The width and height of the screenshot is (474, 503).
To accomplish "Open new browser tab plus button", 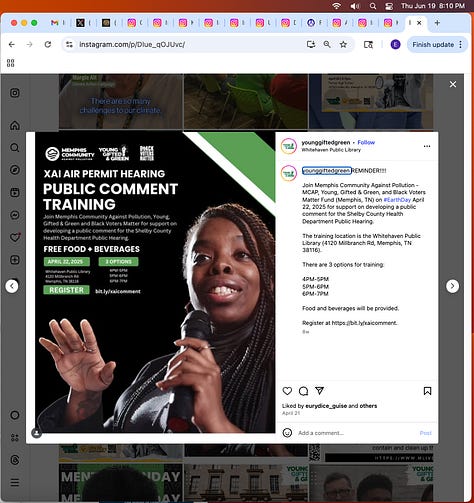I will pos(437,23).
